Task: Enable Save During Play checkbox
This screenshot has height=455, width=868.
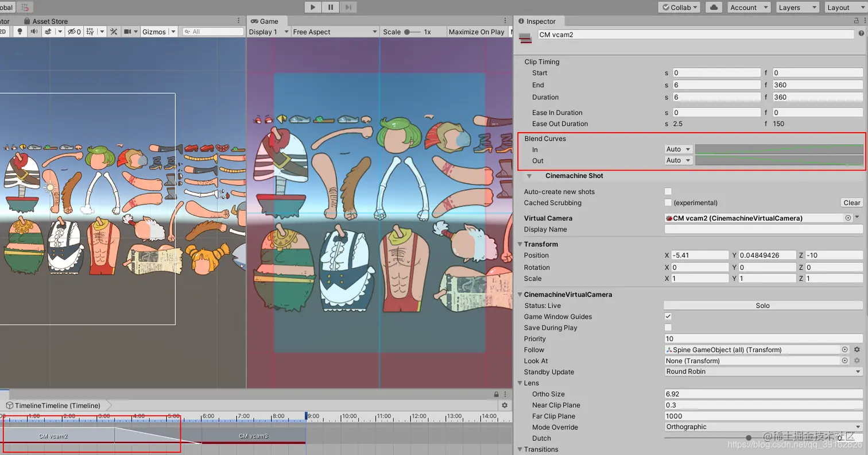Action: [x=668, y=327]
